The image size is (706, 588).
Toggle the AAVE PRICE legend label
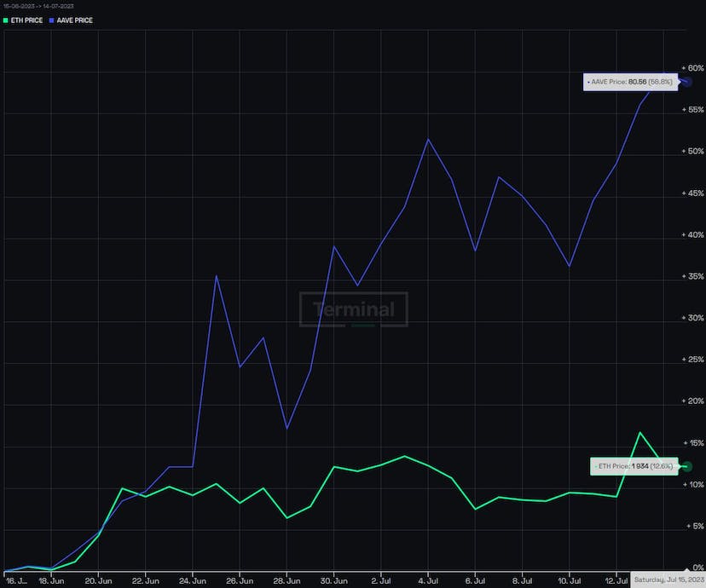tap(75, 20)
